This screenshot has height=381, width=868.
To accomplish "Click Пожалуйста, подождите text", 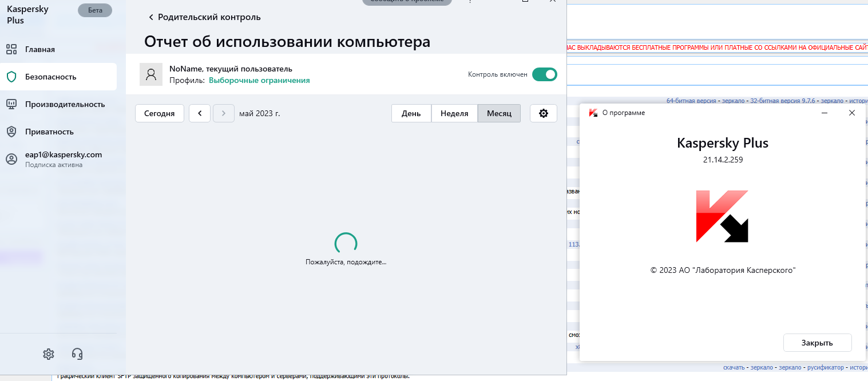I will pyautogui.click(x=346, y=262).
